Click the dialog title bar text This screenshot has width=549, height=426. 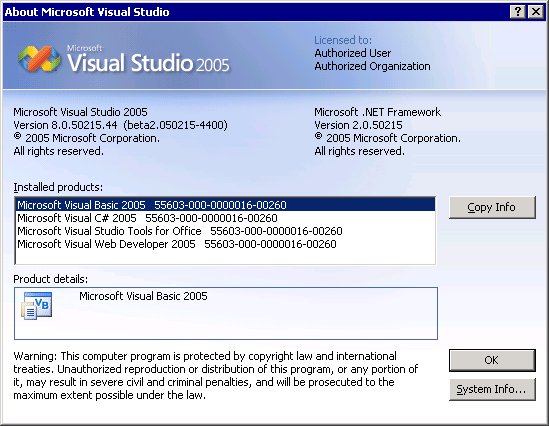click(x=87, y=12)
